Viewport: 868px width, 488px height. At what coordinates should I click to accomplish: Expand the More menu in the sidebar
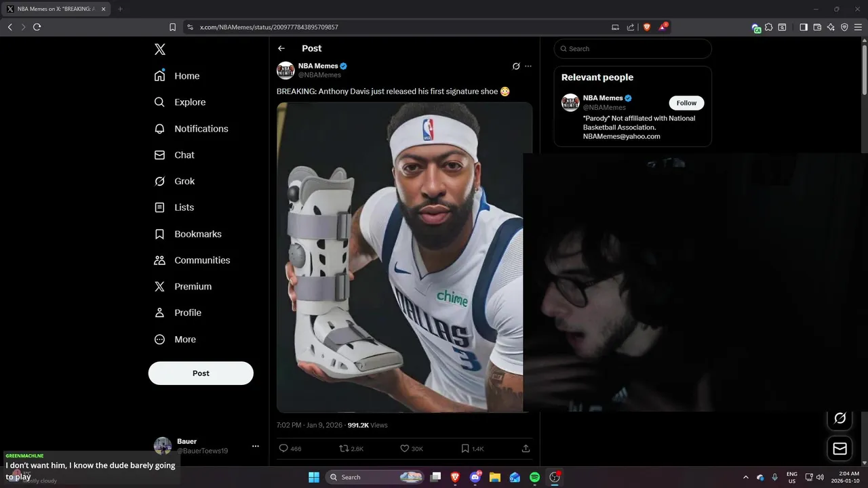pyautogui.click(x=175, y=340)
